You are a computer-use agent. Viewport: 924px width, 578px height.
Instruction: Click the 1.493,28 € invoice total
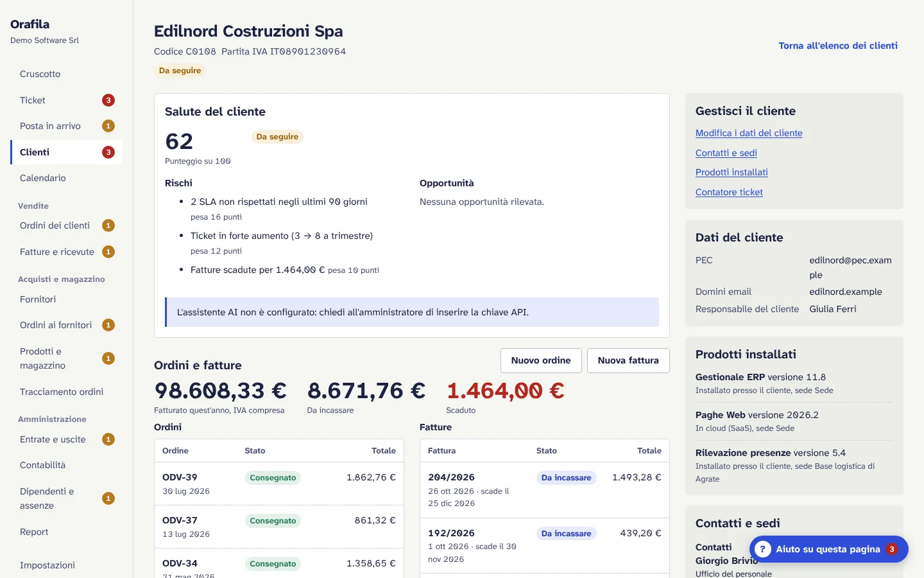pos(637,477)
